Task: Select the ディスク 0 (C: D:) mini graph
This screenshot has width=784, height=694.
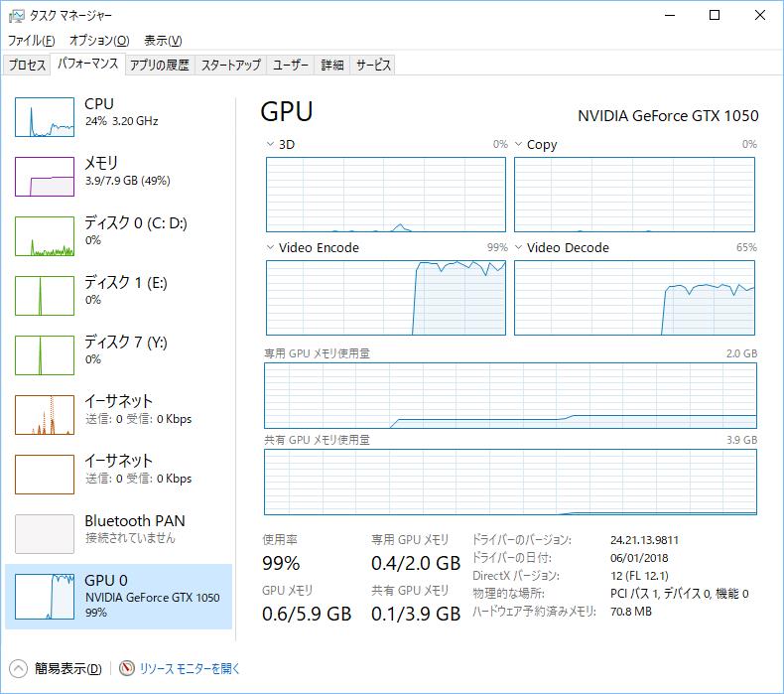Action: click(45, 236)
